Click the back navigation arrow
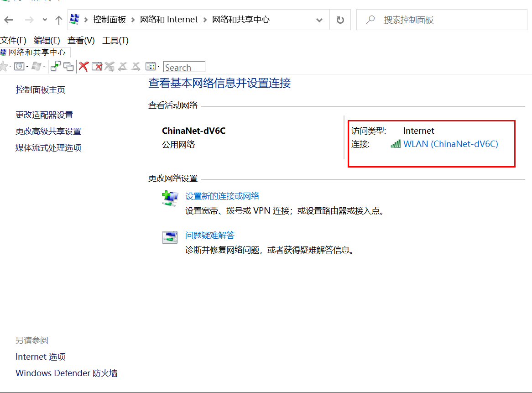 coord(9,20)
